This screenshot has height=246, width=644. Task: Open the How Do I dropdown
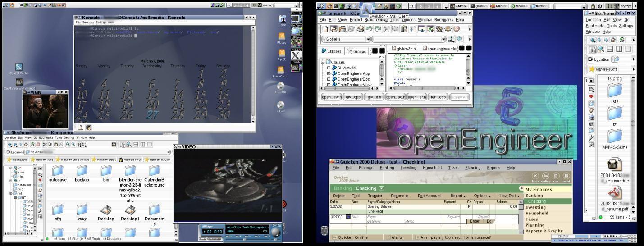(x=509, y=196)
